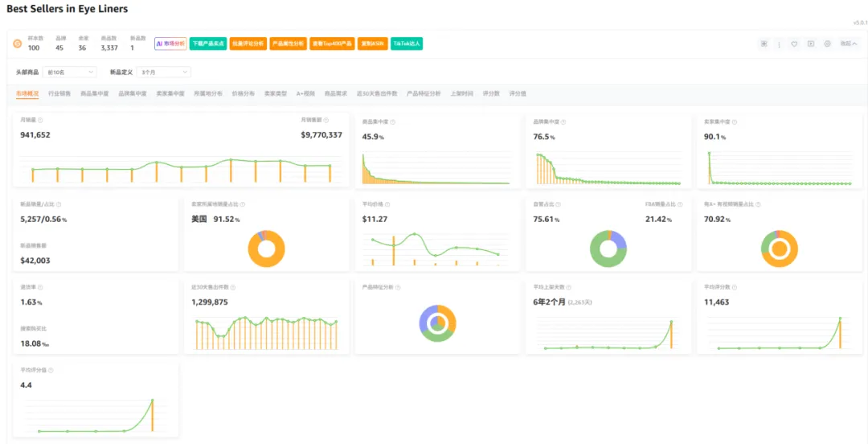Viewport: 868px width, 444px height.
Task: Open the 新品定义 3个月 dropdown
Action: tap(164, 72)
